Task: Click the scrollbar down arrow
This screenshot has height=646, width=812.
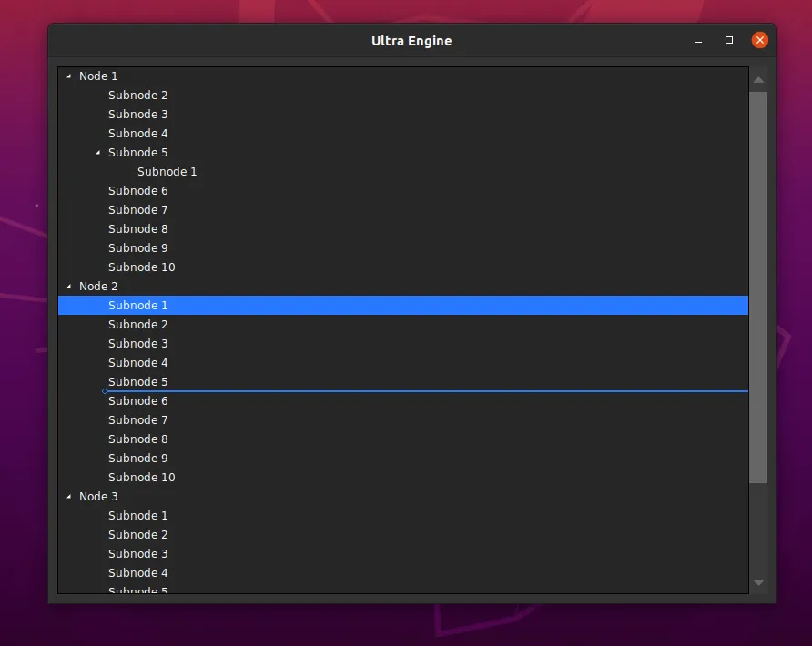Action: pyautogui.click(x=758, y=582)
